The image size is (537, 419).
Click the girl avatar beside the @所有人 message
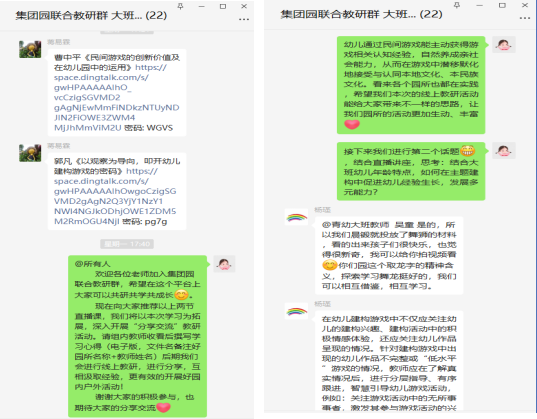pos(224,264)
